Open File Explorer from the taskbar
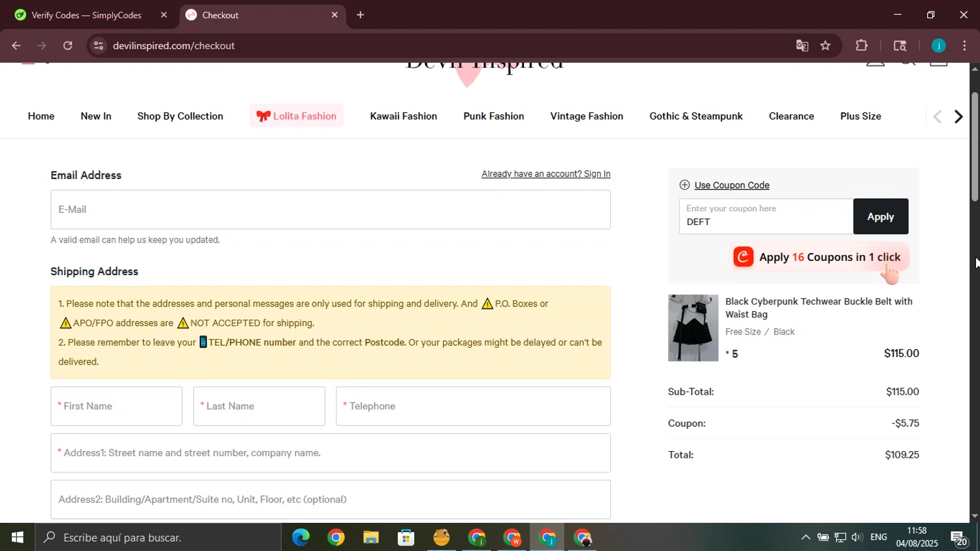The height and width of the screenshot is (551, 980). click(371, 537)
